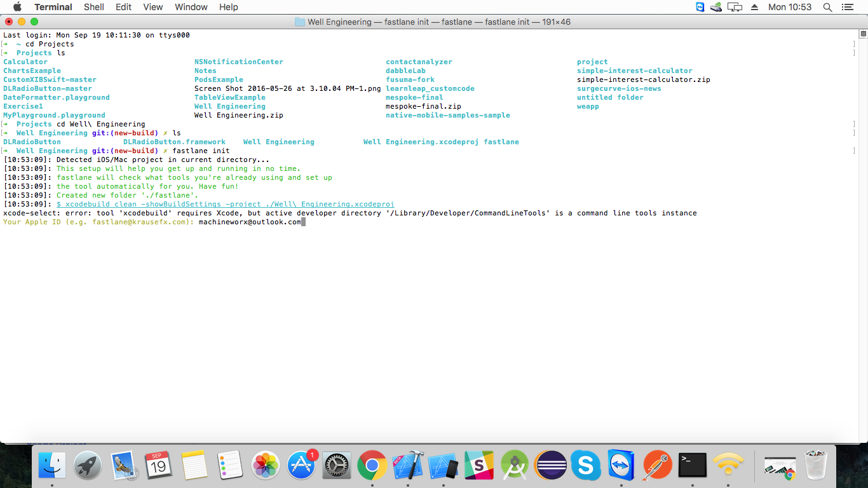Click 'Well Engineering.zip' file name
The image size is (868, 488).
click(x=239, y=116)
